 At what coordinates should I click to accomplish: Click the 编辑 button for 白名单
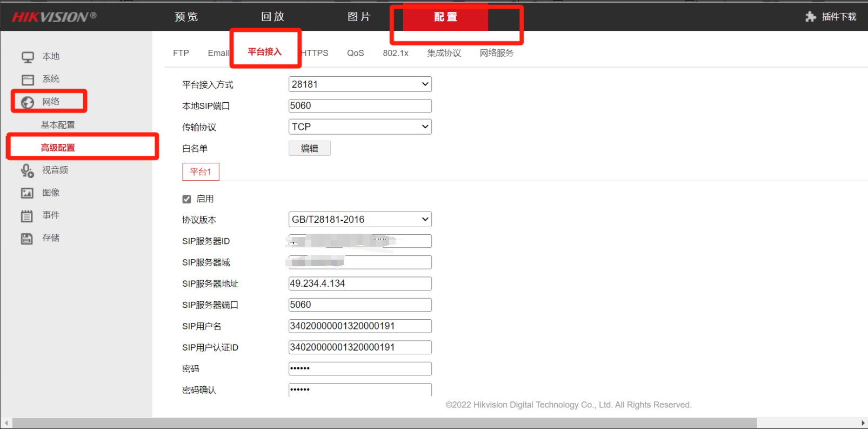tap(309, 148)
